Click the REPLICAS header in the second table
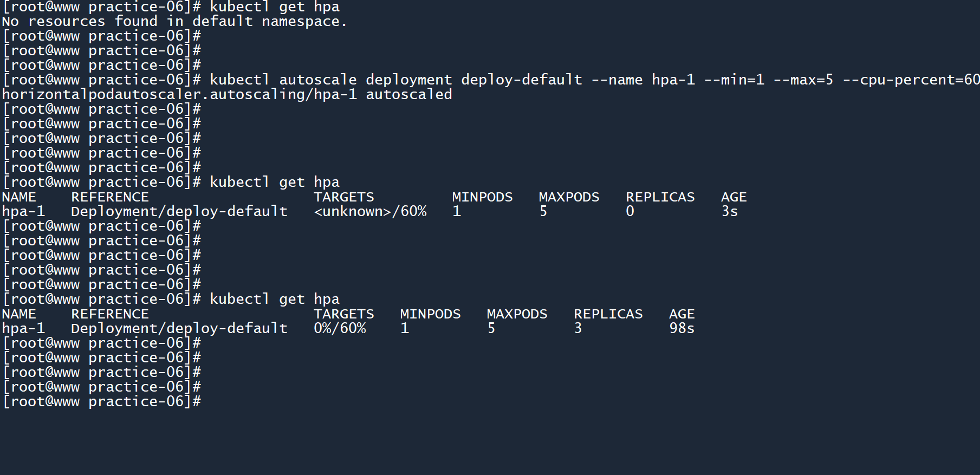This screenshot has width=980, height=475. 608,314
